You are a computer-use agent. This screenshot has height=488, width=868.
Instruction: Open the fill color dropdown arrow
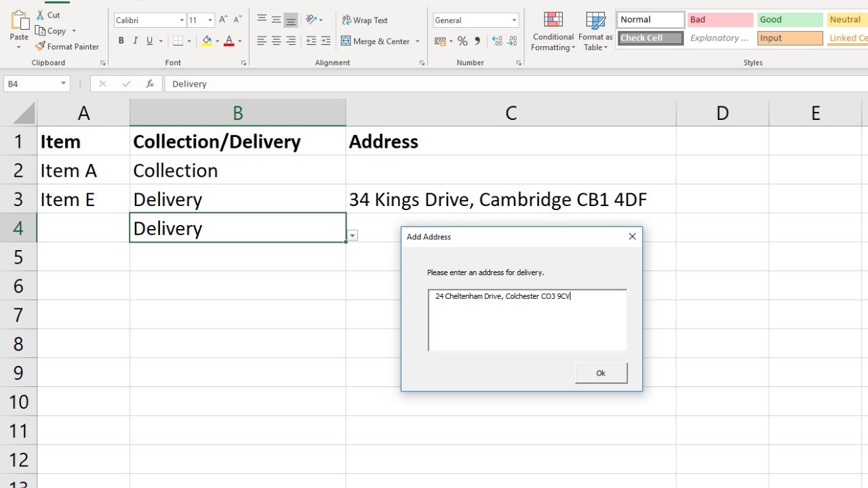tap(217, 41)
